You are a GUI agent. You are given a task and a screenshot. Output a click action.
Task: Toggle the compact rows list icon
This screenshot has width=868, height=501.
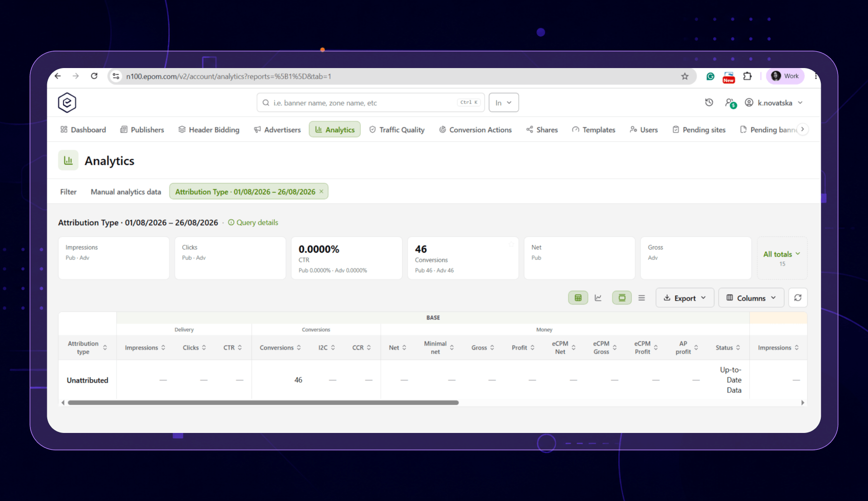pyautogui.click(x=642, y=298)
